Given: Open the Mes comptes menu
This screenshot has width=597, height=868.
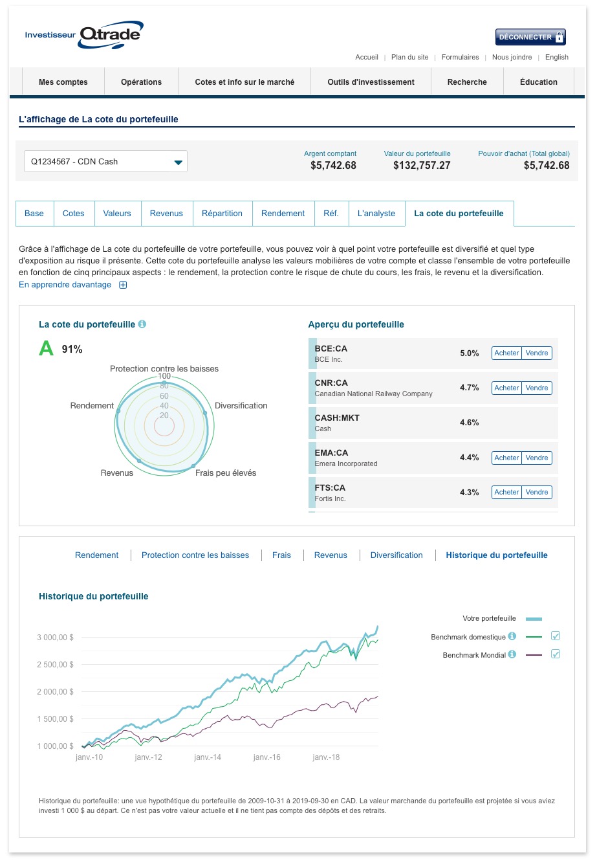Looking at the screenshot, I should pos(63,82).
